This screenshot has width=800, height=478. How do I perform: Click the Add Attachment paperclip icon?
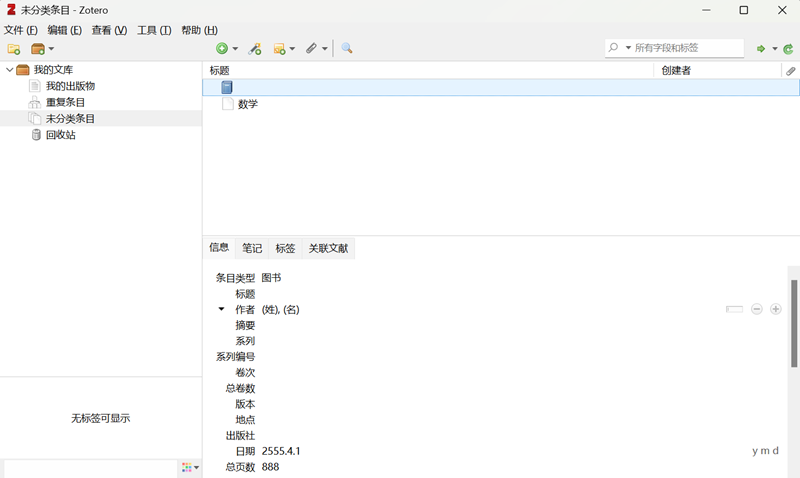tap(312, 48)
